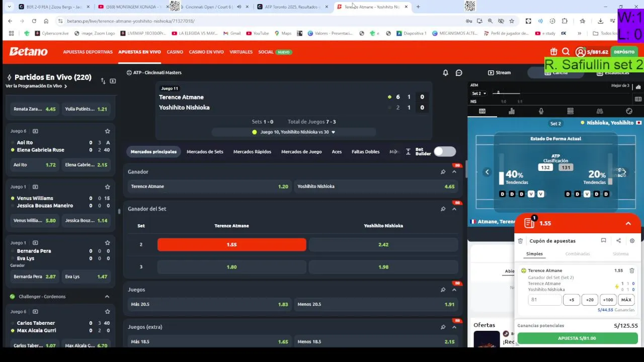Show next tracker slide with the right arrow
Viewport: 644px width, 362px height.
click(x=624, y=172)
